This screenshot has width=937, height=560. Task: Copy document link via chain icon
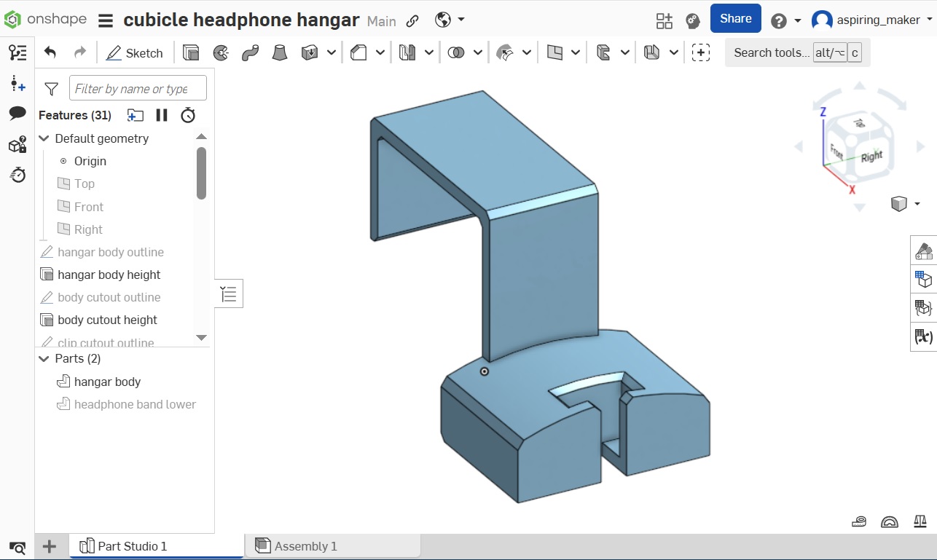point(412,20)
